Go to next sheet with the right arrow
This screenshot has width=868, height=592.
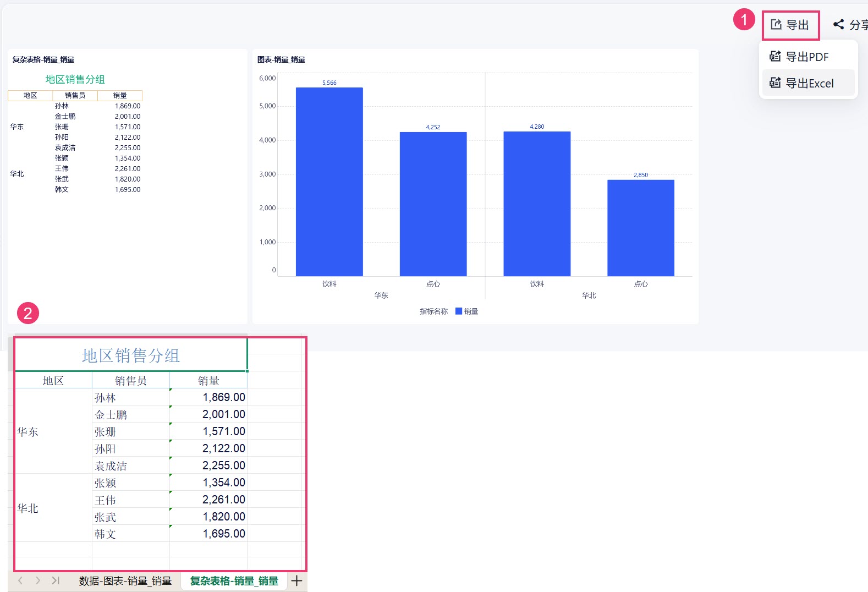38,580
